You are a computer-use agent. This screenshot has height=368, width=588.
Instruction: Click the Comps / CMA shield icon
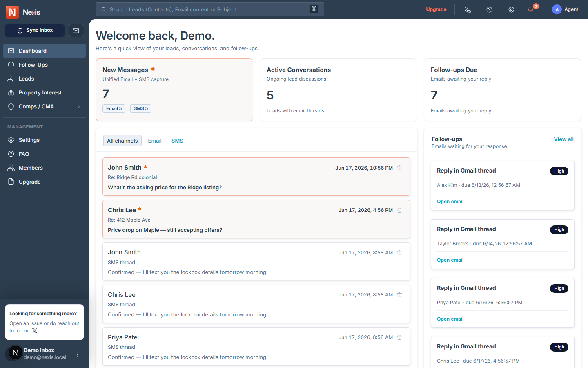(11, 106)
